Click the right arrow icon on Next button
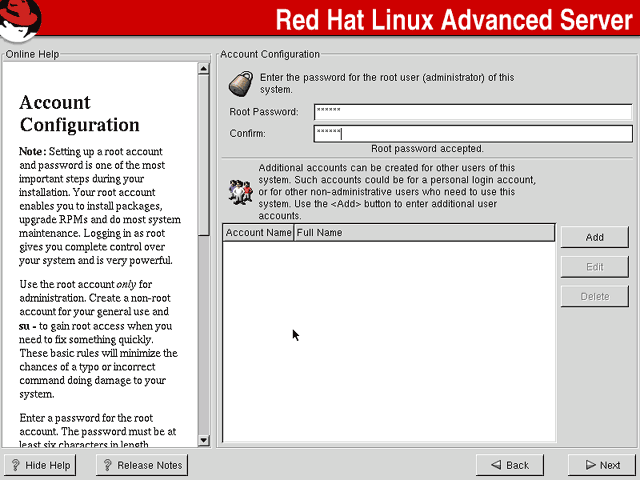 point(591,464)
